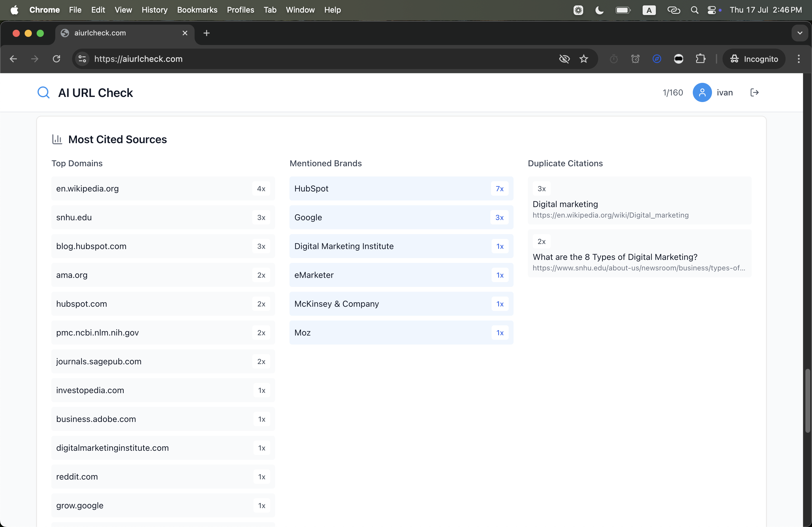Select the reddit.com domain row
The height and width of the screenshot is (527, 812).
[x=163, y=476]
